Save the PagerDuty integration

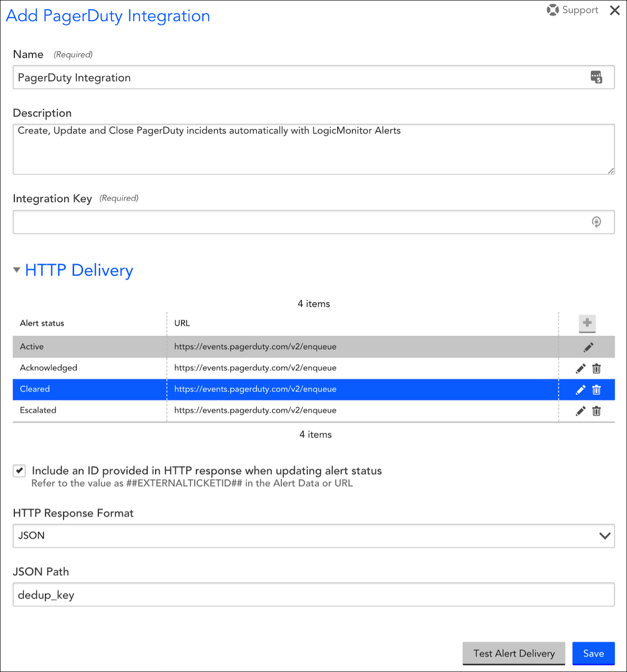[593, 653]
